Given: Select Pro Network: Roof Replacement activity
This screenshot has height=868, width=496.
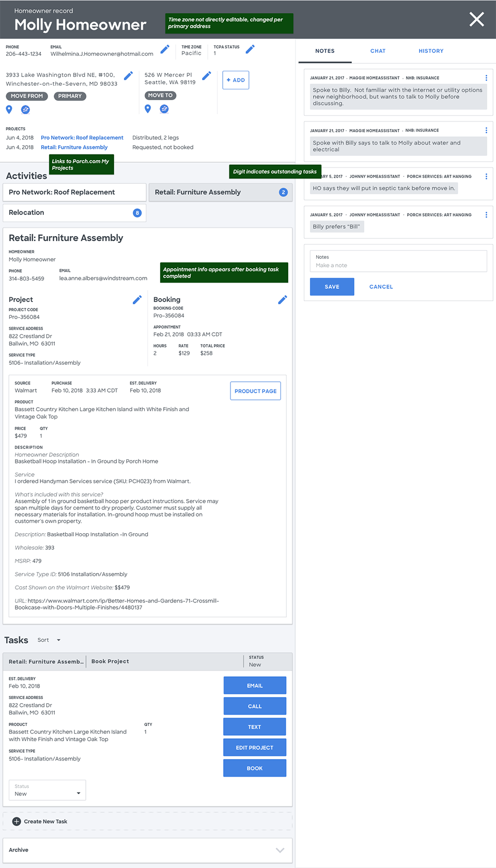Looking at the screenshot, I should 74,192.
